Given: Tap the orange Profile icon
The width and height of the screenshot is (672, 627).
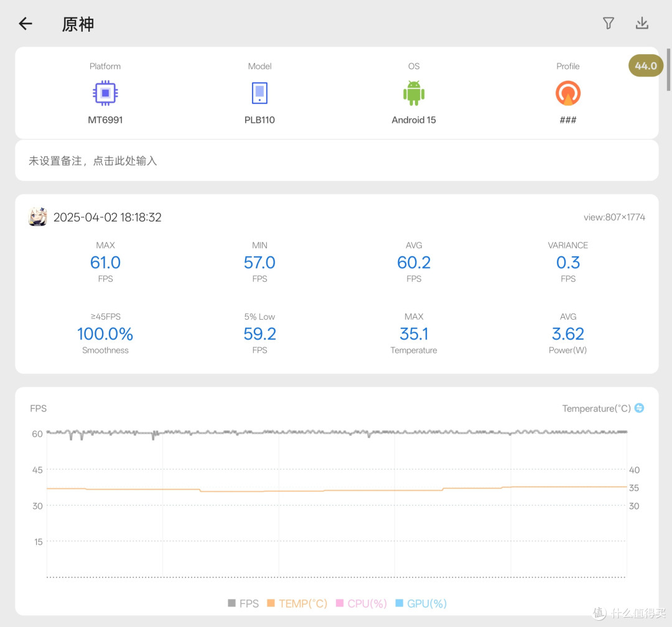Looking at the screenshot, I should tap(568, 93).
